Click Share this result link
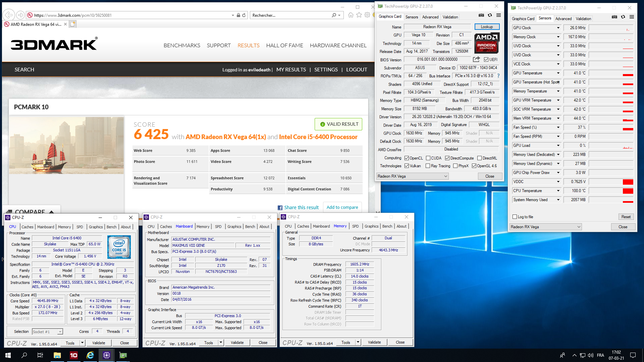Screen dimensions: 644x362 coord(298,207)
